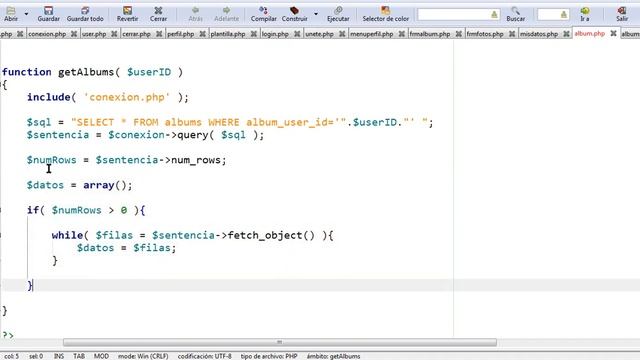Click the search text field in the toolbar
Screen dimensions: 640x360
(453, 15)
